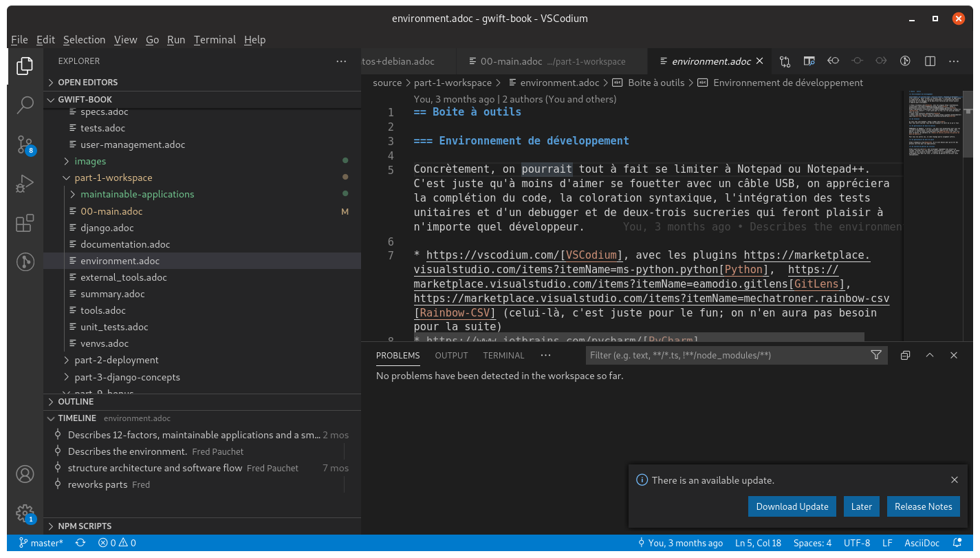The width and height of the screenshot is (980, 558).
Task: Collapse all problems icon in panel
Action: point(905,355)
